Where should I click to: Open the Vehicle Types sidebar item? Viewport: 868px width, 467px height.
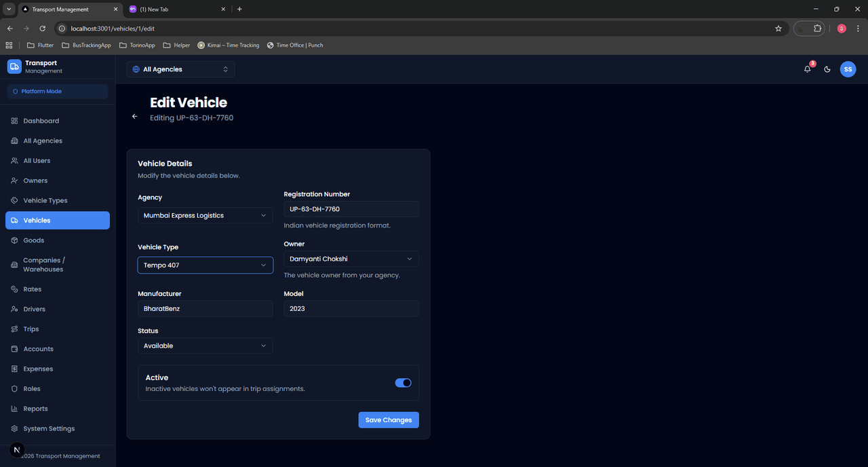[58, 201]
